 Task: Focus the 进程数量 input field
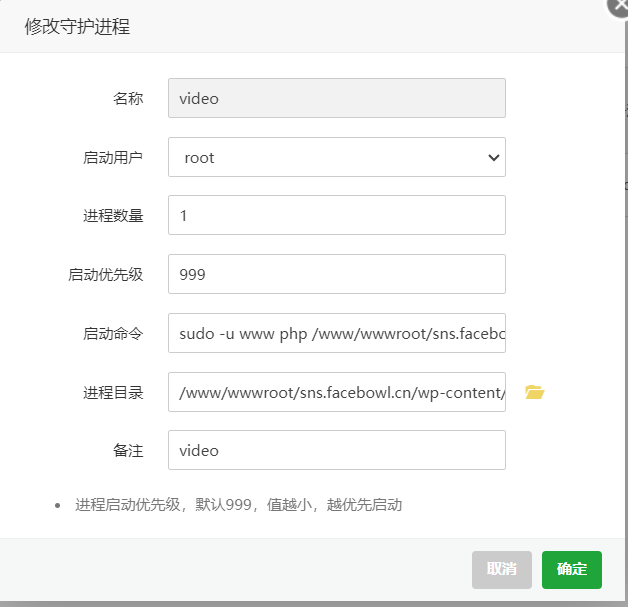coord(337,215)
